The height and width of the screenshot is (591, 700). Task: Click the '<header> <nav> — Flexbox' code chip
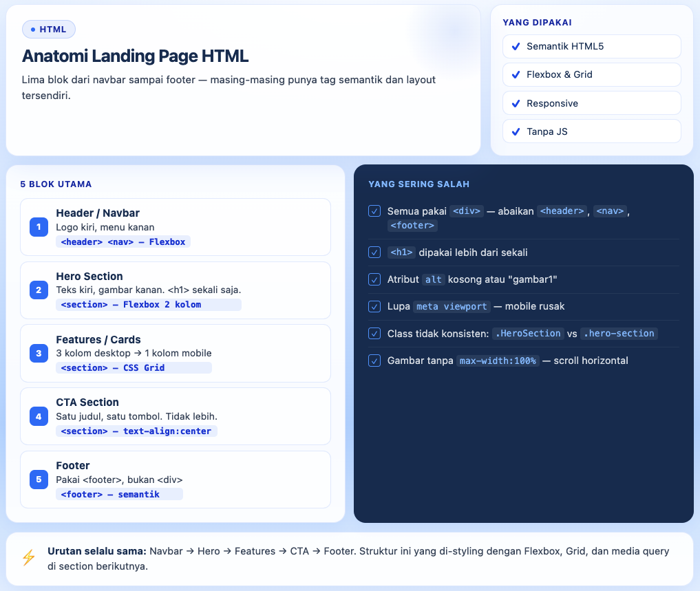tap(123, 241)
